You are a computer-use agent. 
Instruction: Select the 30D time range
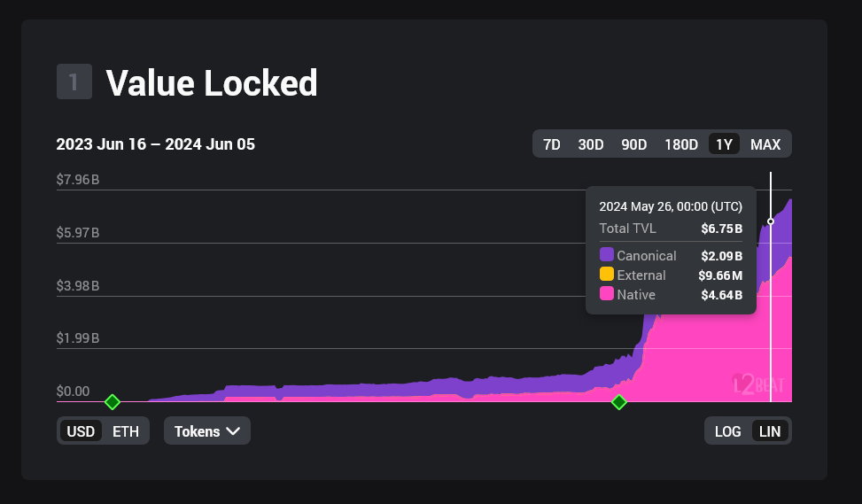590,144
